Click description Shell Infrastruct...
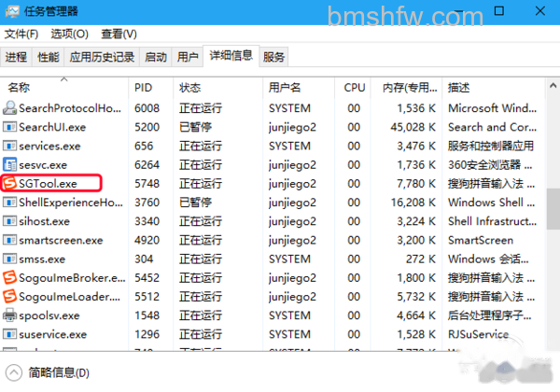Screen dimensions: 560x392 click(x=493, y=221)
